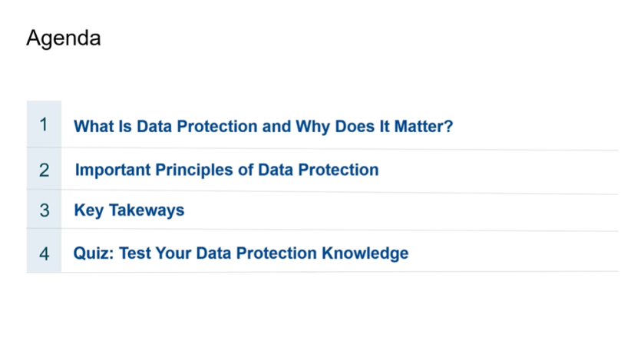The height and width of the screenshot is (338, 644).
Task: Click the word "Principles" in item two
Action: click(190, 170)
